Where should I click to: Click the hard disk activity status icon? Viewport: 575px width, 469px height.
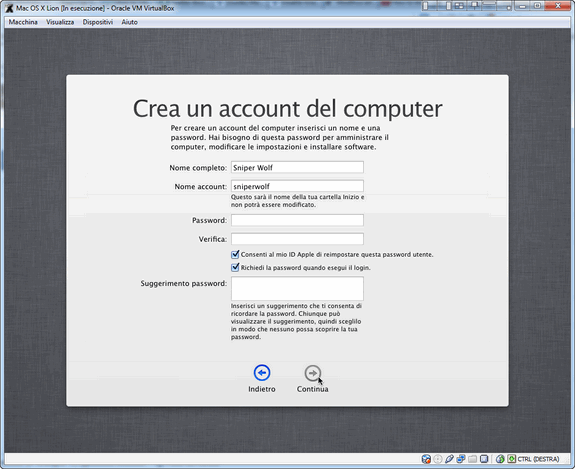point(426,459)
